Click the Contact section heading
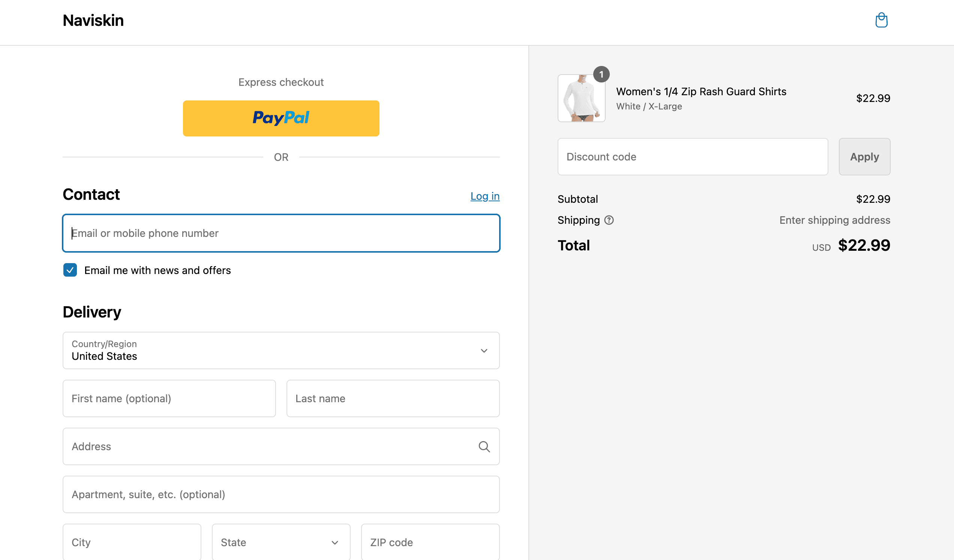The width and height of the screenshot is (954, 560). pyautogui.click(x=91, y=195)
